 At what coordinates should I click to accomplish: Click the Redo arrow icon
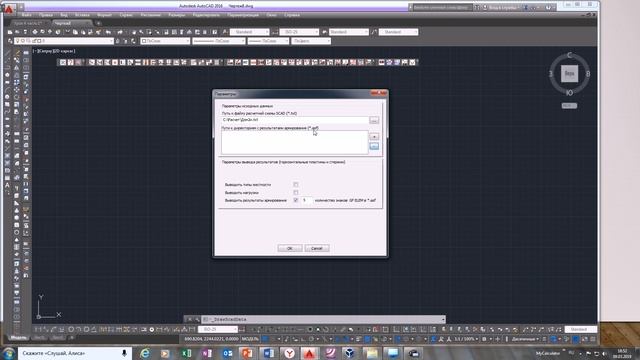pos(120,32)
